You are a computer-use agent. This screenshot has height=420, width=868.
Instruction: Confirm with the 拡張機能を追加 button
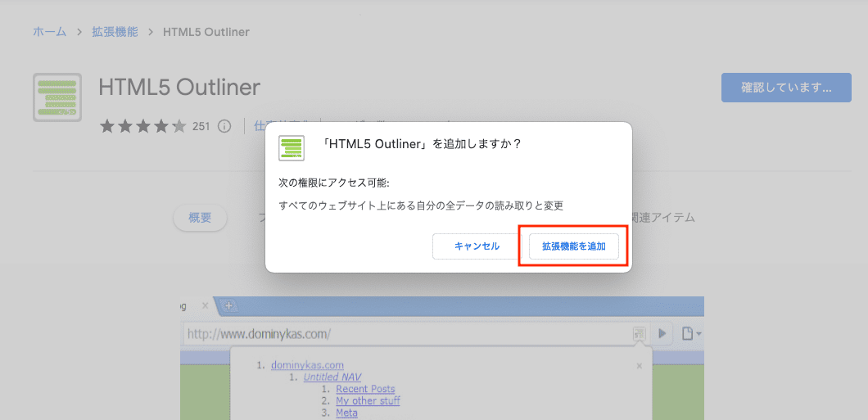point(573,246)
